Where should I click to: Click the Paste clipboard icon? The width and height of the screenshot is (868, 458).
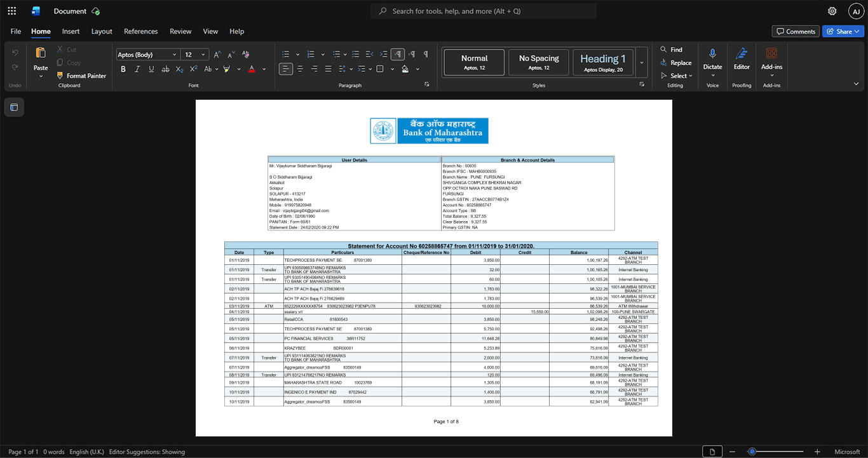tap(41, 53)
